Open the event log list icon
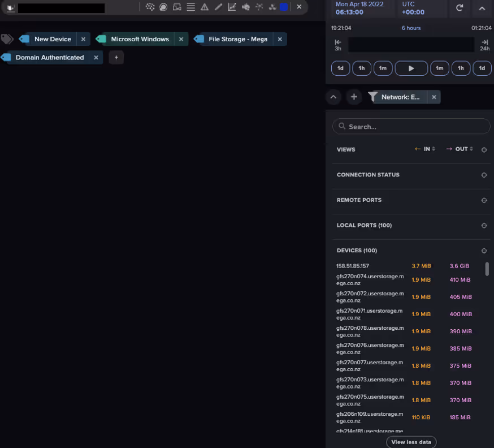 [x=190, y=7]
